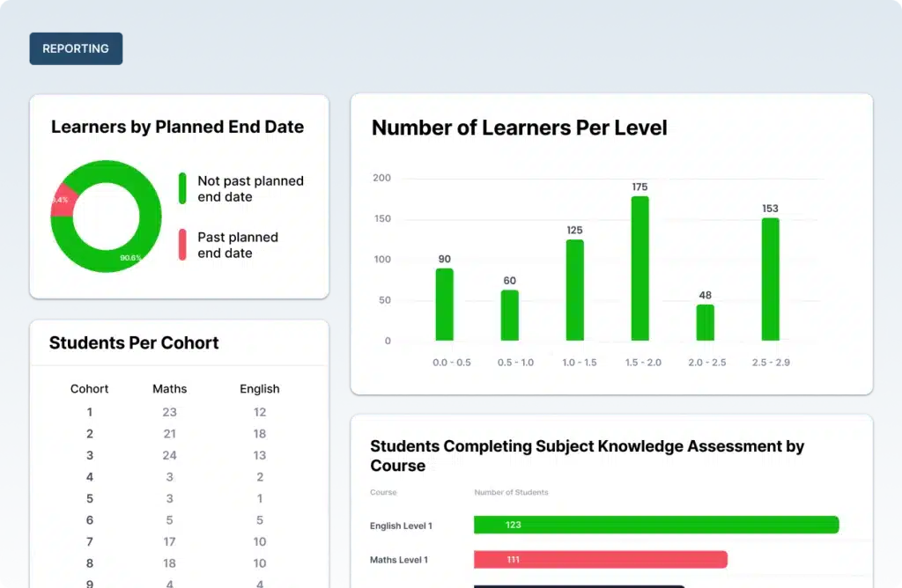Click 'Learners by Planned End Date' card title
902x588 pixels.
177,127
